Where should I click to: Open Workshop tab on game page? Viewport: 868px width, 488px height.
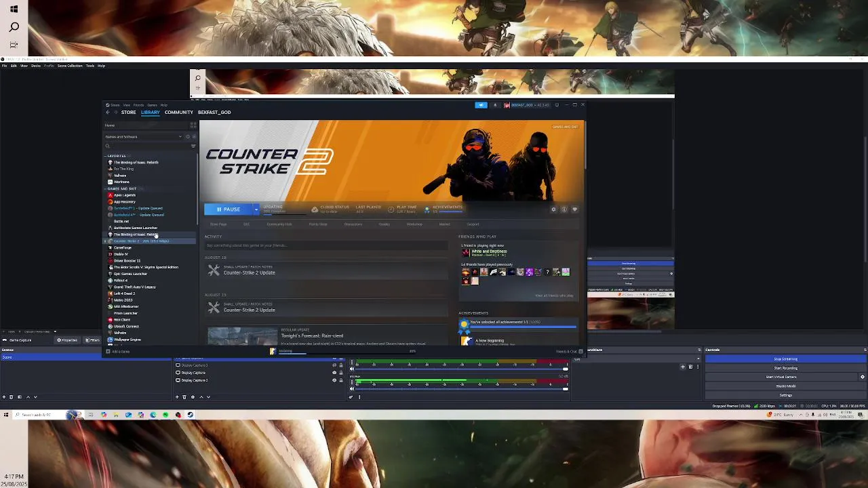pyautogui.click(x=414, y=224)
